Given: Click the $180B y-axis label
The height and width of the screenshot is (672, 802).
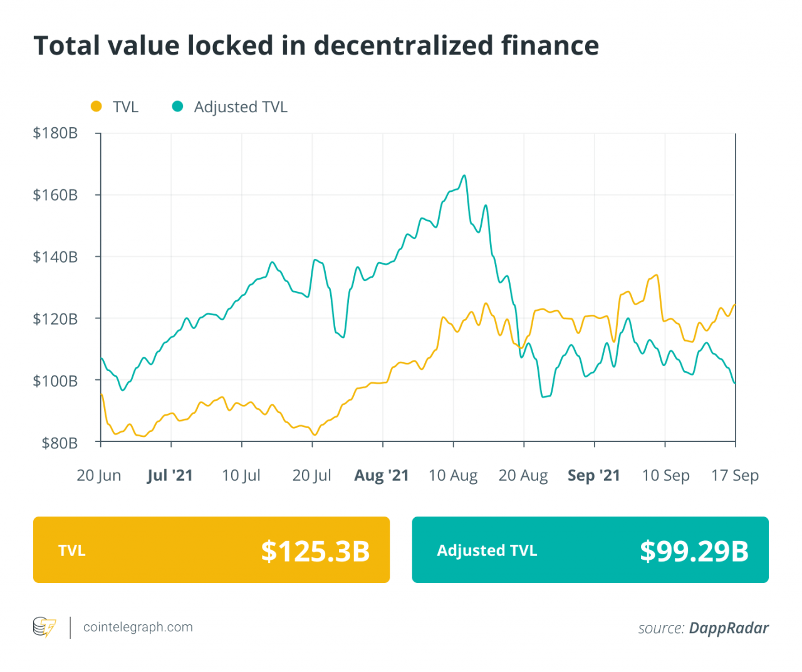Looking at the screenshot, I should click(x=55, y=133).
